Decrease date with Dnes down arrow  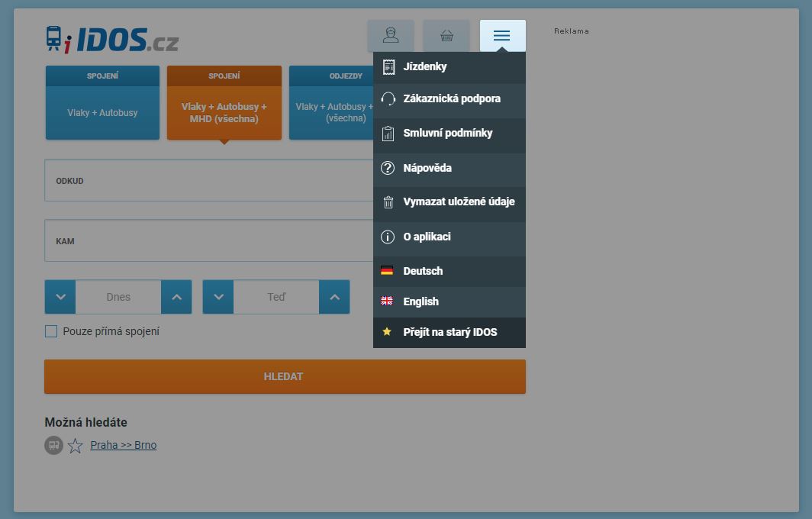(x=61, y=297)
